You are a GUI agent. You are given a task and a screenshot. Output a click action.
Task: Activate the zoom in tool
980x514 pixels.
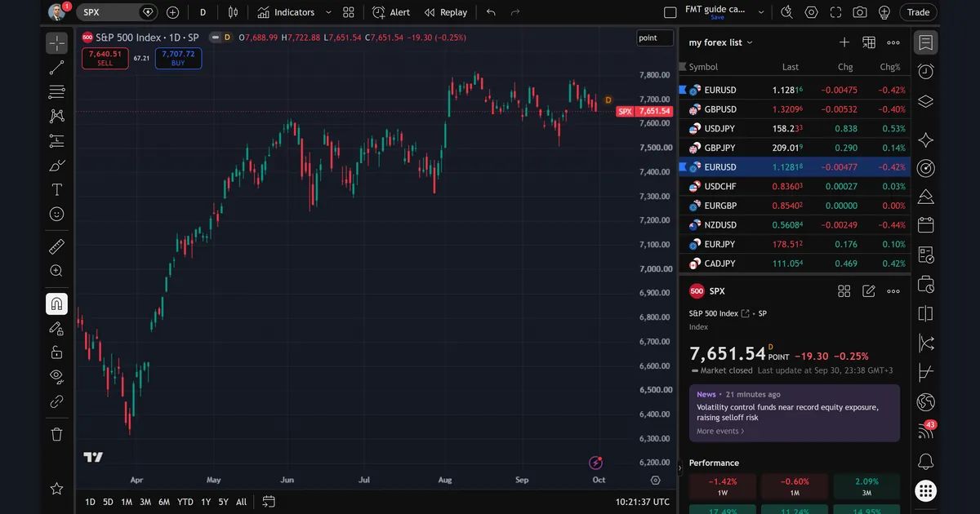[x=56, y=271]
